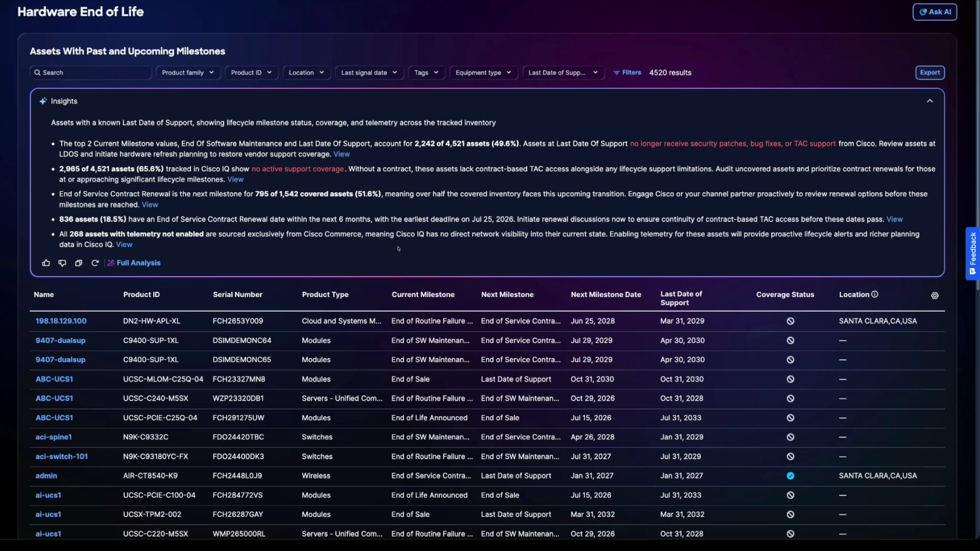
Task: Open table column settings gear icon
Action: (x=935, y=295)
